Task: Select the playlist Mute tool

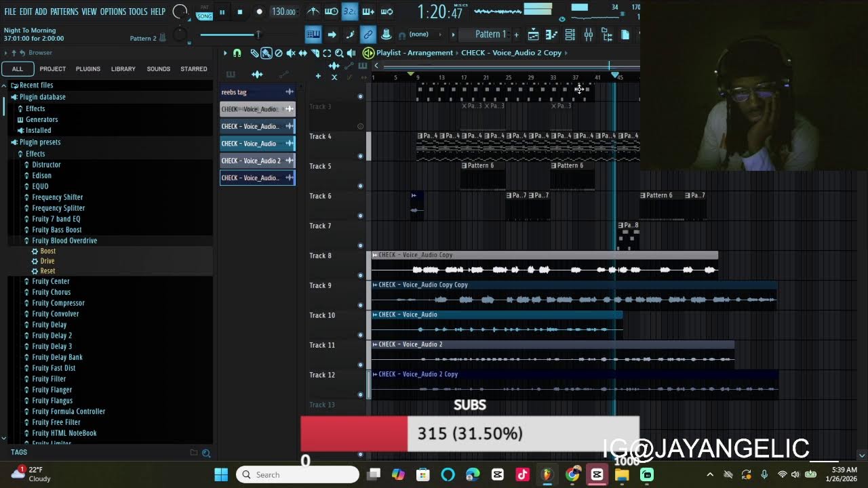Action: (290, 53)
